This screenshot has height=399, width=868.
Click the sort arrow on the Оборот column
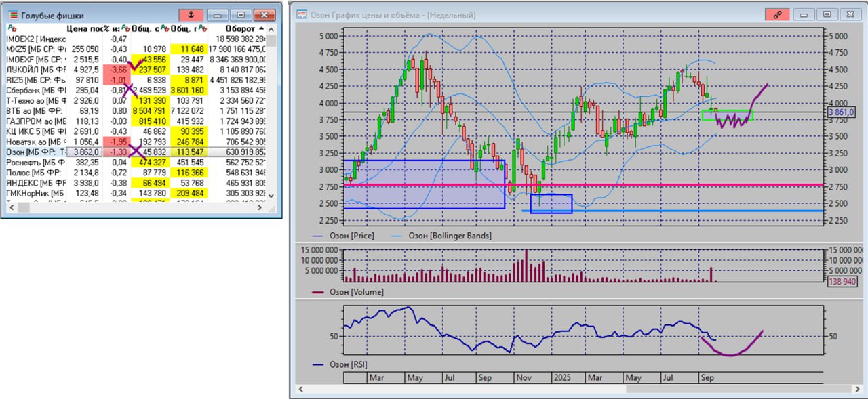click(x=260, y=28)
